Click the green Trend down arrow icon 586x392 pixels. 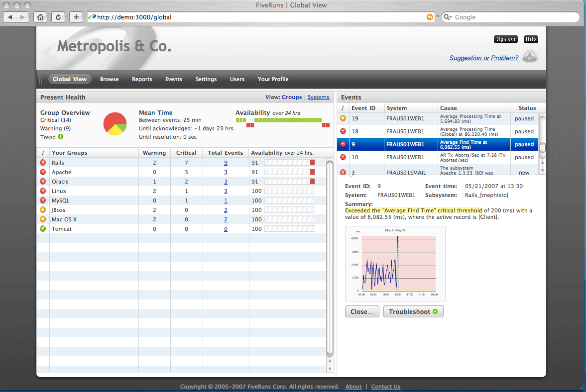click(x=61, y=137)
